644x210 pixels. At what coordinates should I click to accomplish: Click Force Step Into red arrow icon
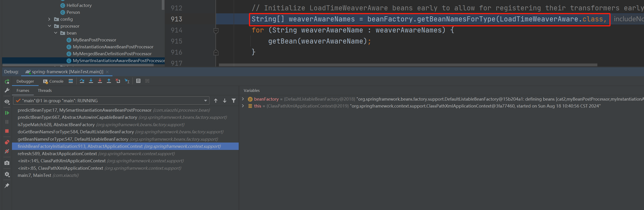[x=100, y=81]
